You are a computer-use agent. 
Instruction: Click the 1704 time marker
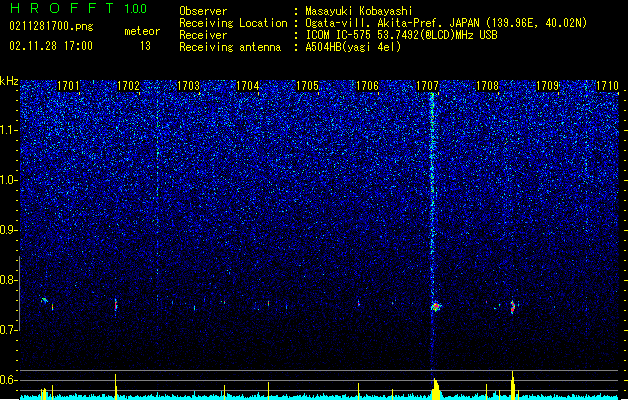pos(248,86)
